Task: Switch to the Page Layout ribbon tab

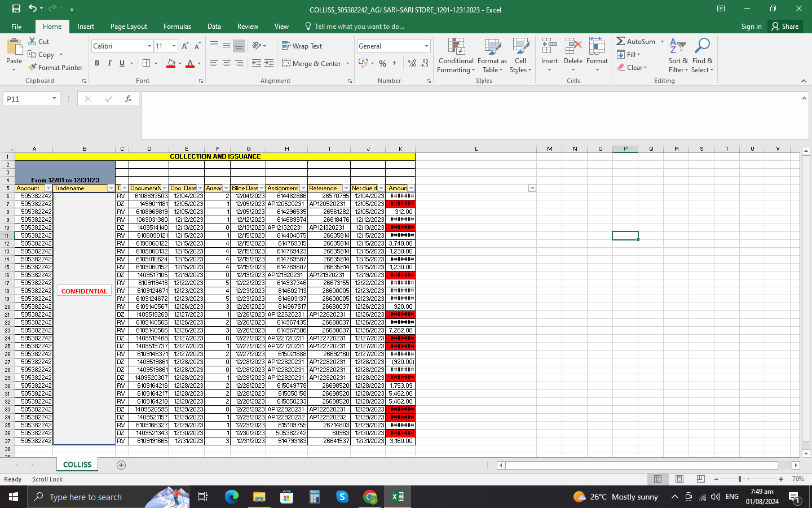Action: point(129,27)
